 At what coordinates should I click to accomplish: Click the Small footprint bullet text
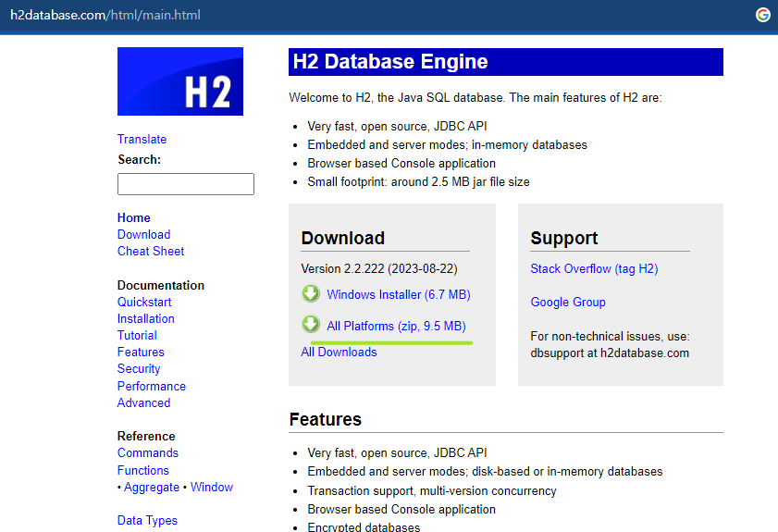tap(418, 182)
